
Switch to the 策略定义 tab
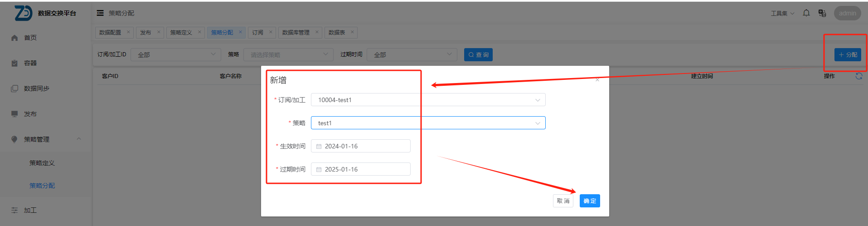pos(181,33)
